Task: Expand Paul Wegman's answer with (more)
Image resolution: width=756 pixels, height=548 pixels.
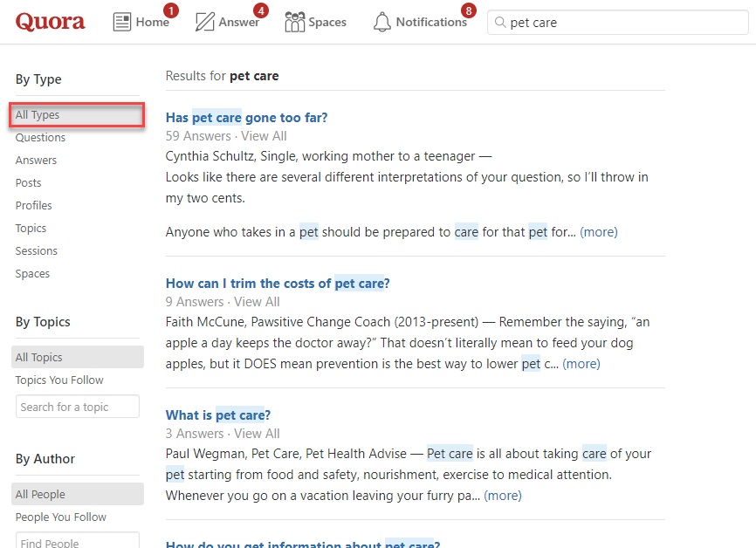Action: tap(502, 496)
